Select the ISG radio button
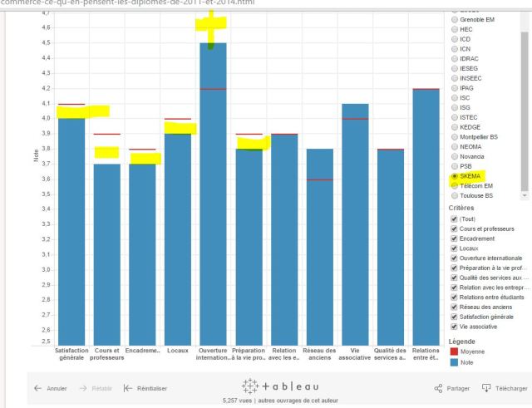The width and height of the screenshot is (532, 408). pyautogui.click(x=455, y=107)
